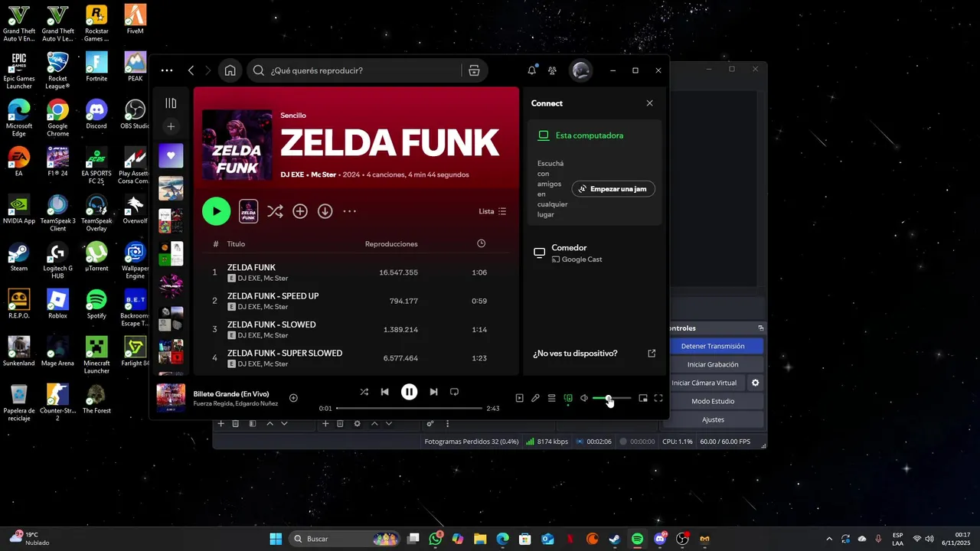This screenshot has height=551, width=980.
Task: Click 'Iniciar Grabación' in OBS
Action: [x=713, y=364]
